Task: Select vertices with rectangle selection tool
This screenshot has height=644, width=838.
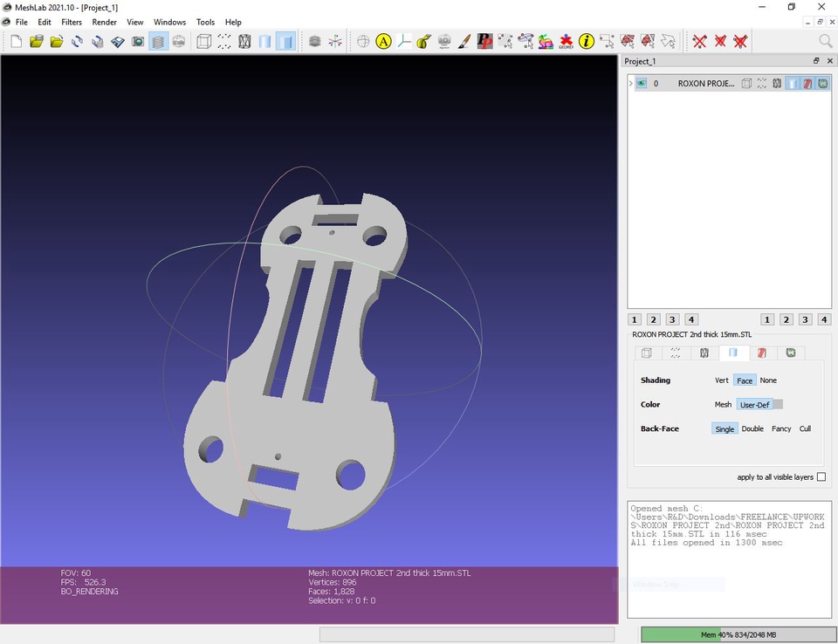Action: (607, 41)
